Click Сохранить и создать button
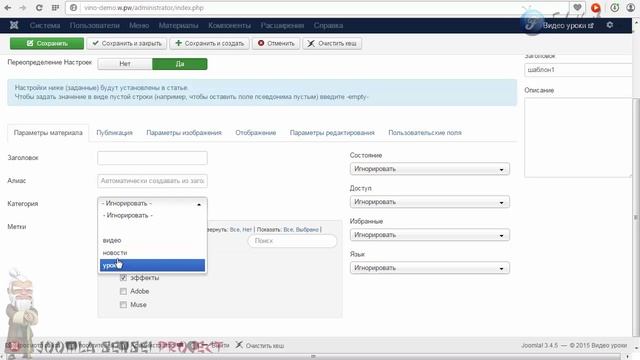This screenshot has width=640, height=360. click(209, 43)
